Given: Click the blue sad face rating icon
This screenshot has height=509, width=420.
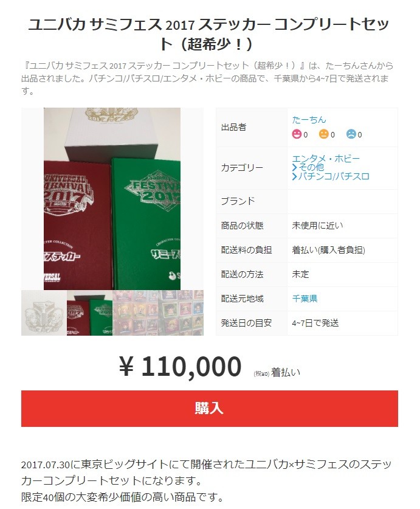Looking at the screenshot, I should [x=351, y=134].
